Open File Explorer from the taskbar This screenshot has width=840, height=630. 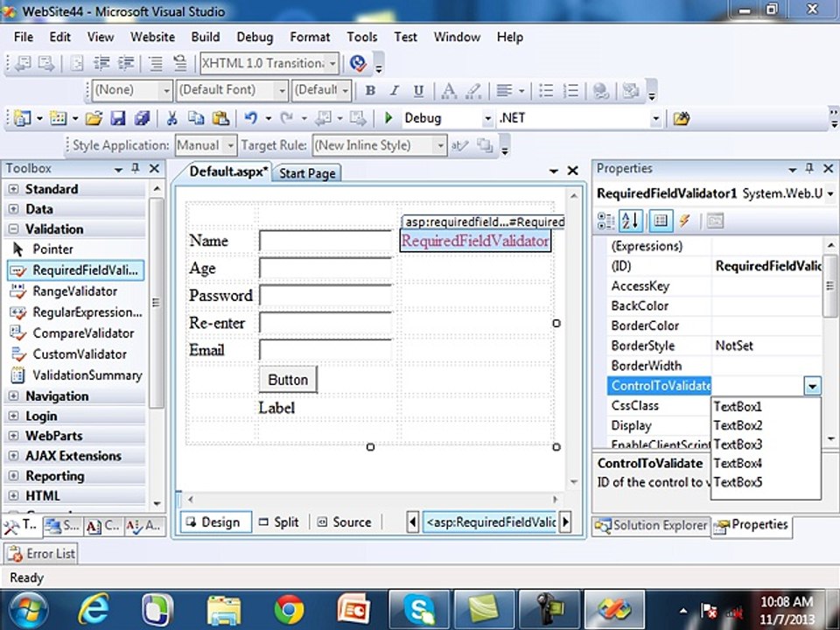[224, 610]
